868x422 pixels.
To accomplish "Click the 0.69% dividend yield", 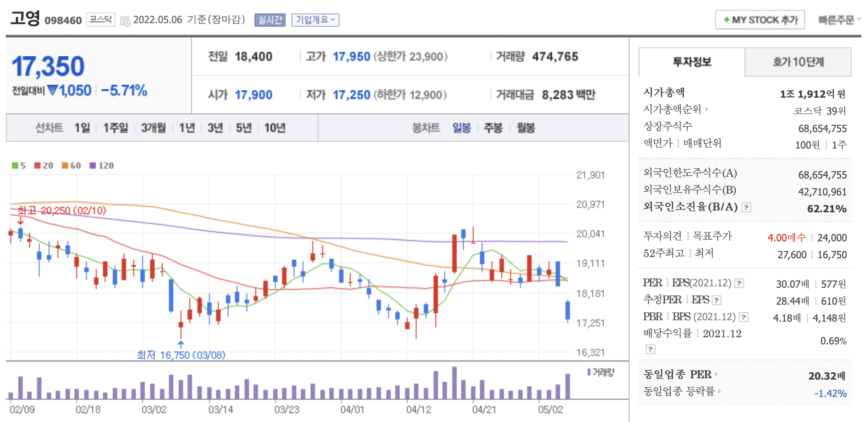I will [833, 341].
